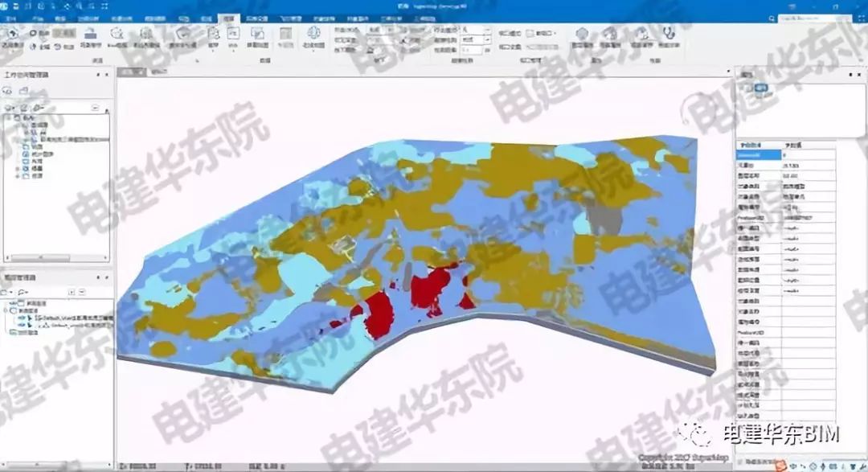Viewport: 868px width, 472px height.
Task: Pin the layer manager panel
Action: 99,277
